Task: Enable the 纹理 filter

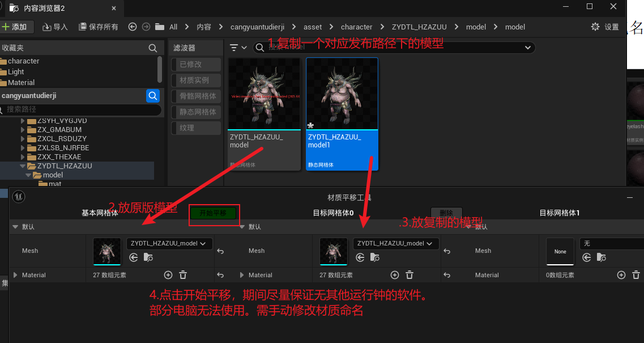Action: (x=196, y=128)
